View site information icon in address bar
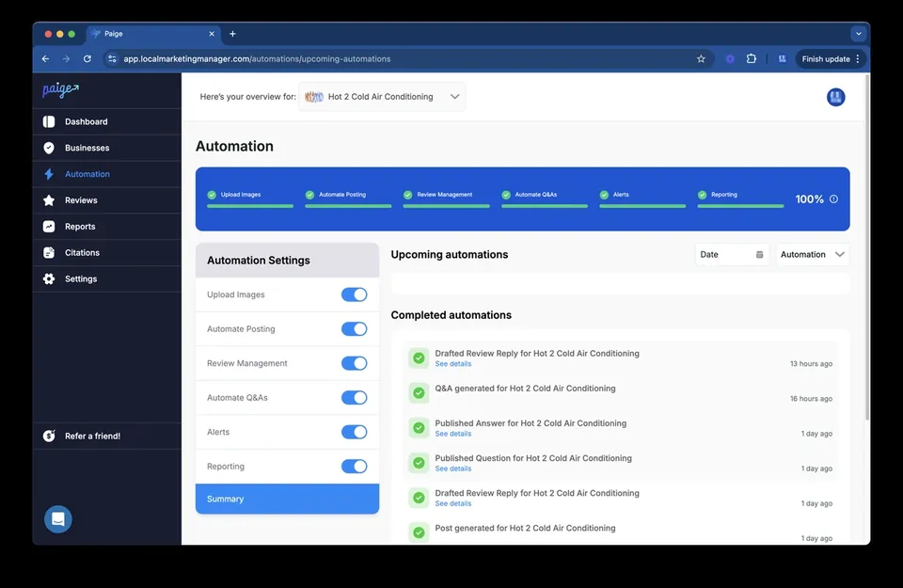 112,58
